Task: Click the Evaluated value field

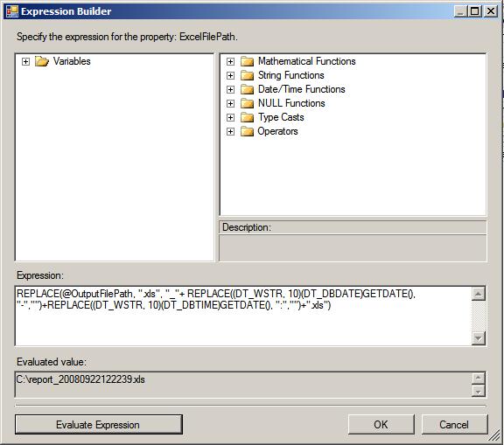Action: 243,385
